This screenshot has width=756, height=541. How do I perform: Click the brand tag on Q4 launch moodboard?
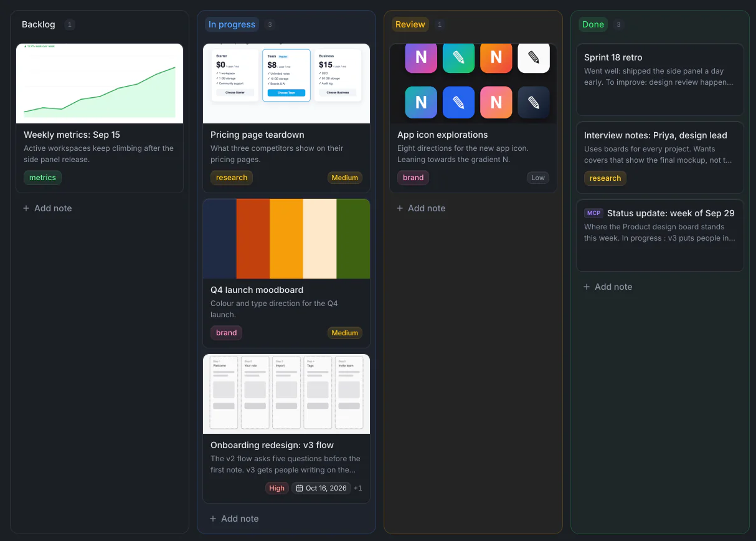(x=226, y=333)
